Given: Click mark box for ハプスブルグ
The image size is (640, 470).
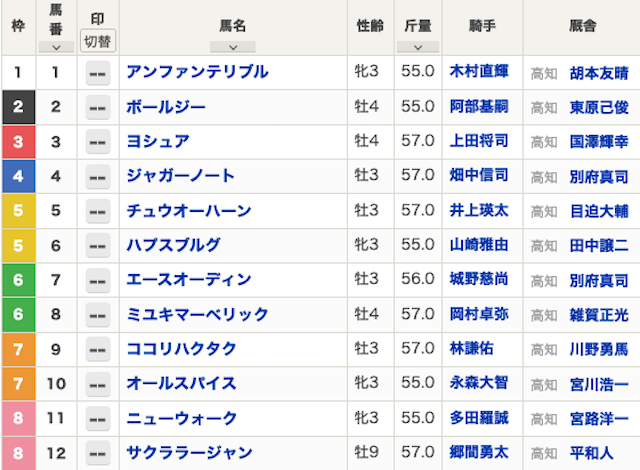Looking at the screenshot, I should (97, 246).
